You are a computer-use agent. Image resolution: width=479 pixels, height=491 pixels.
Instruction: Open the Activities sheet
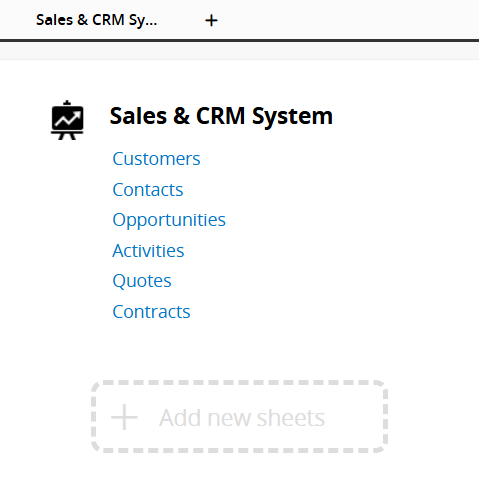[148, 251]
